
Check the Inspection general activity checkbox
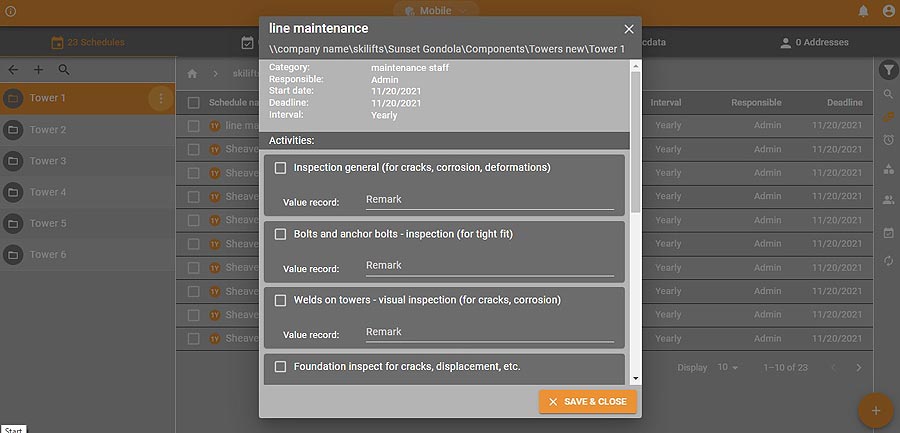[x=281, y=168]
